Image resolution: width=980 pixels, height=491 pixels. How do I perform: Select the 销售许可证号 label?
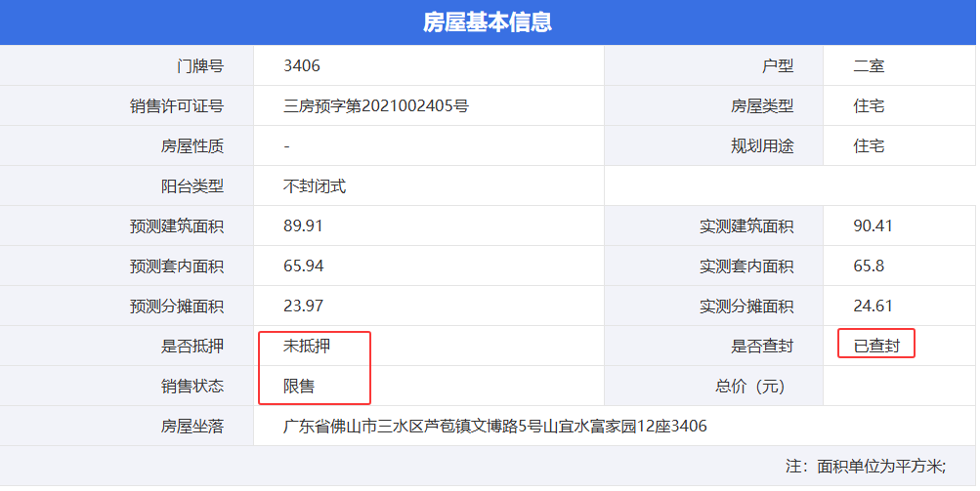(176, 105)
